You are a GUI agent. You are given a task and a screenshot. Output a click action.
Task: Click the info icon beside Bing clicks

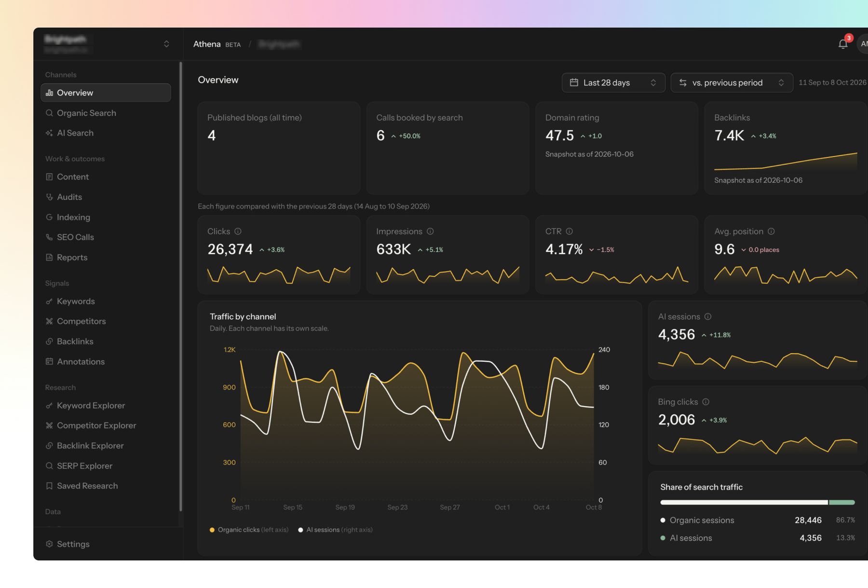coord(705,402)
